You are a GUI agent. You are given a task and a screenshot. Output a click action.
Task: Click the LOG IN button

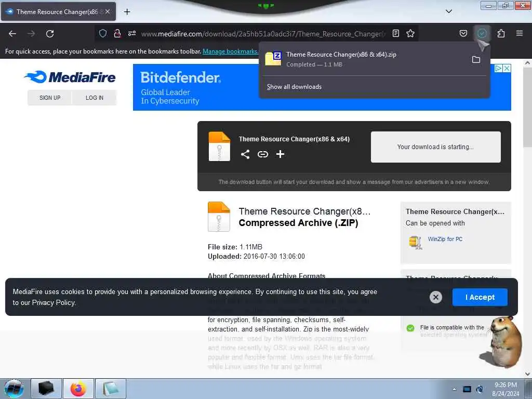click(95, 98)
